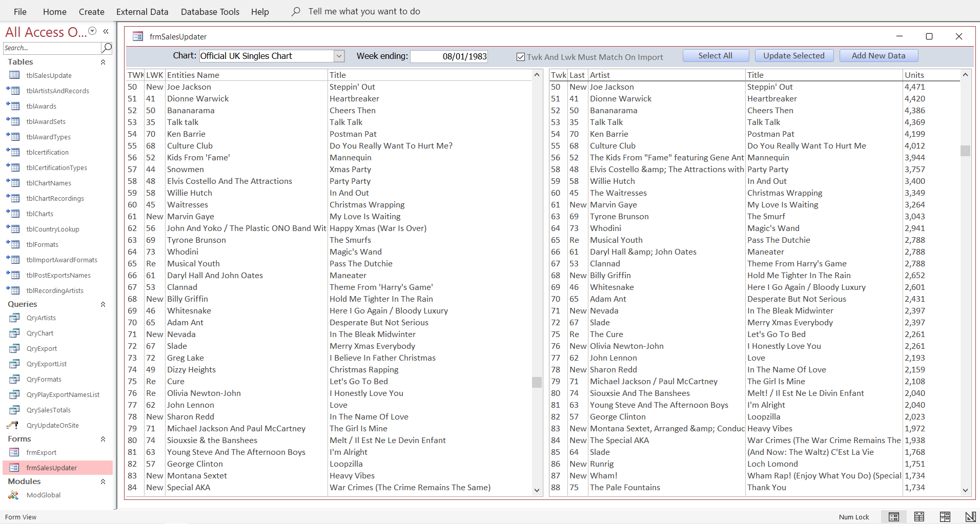Select the QryExportList query icon
980x524 pixels.
(14, 364)
